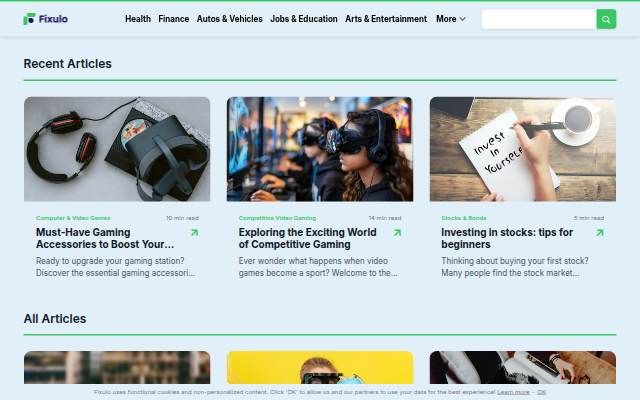Click the Fixulo logo
The width and height of the screenshot is (640, 400).
tap(45, 19)
